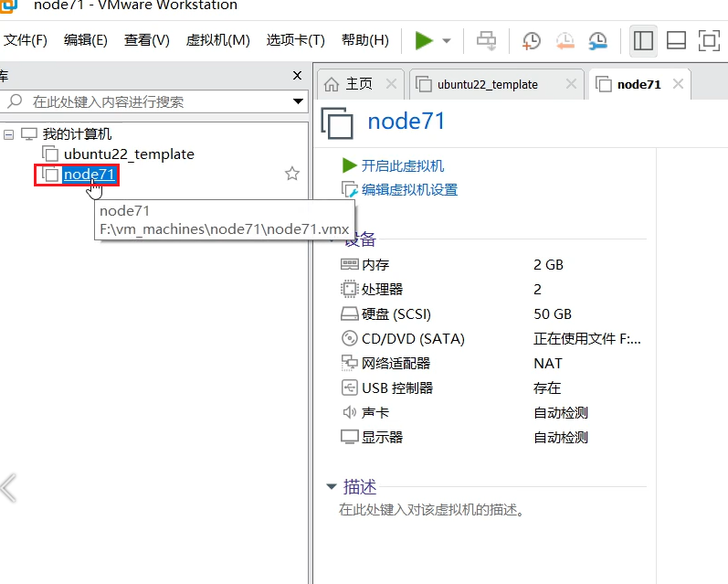Switch to the ubuntu22_template tab
728x584 pixels.
pyautogui.click(x=488, y=85)
